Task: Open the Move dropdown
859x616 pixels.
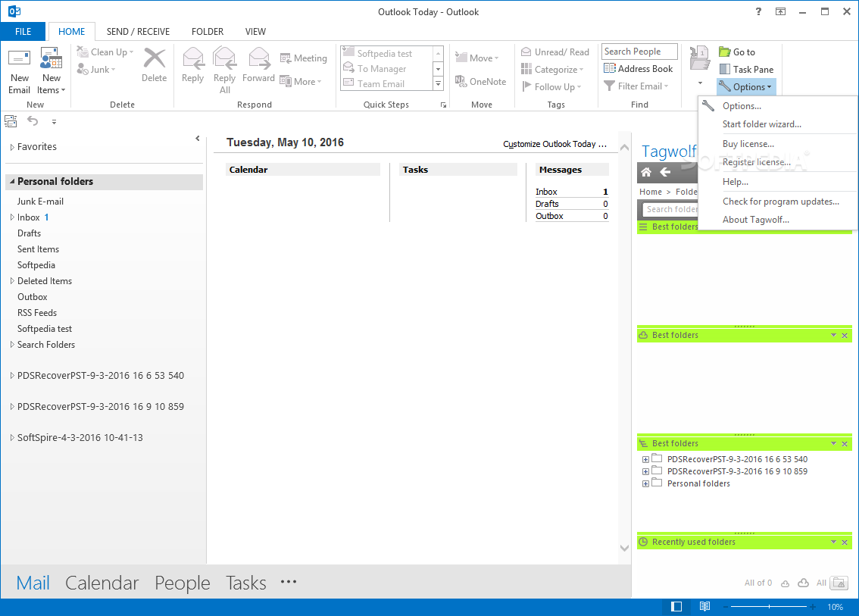Action: [x=477, y=58]
